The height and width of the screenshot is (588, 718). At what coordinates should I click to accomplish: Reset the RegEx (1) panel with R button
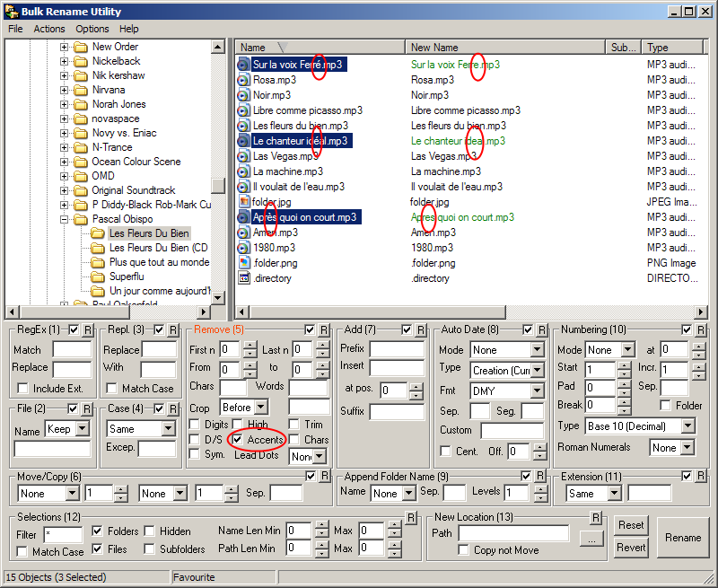[x=88, y=329]
